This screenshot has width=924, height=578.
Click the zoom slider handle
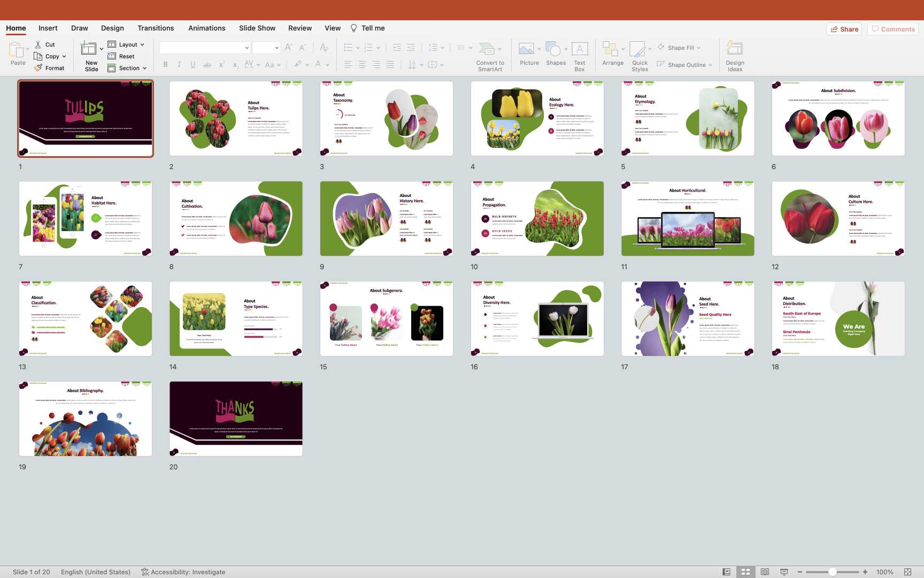(x=833, y=572)
